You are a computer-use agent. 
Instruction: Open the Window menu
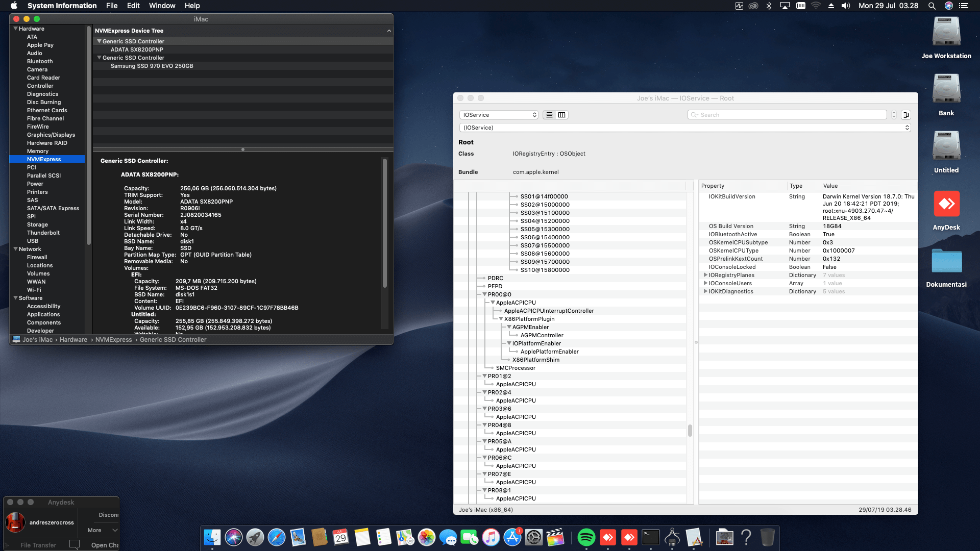pos(162,6)
